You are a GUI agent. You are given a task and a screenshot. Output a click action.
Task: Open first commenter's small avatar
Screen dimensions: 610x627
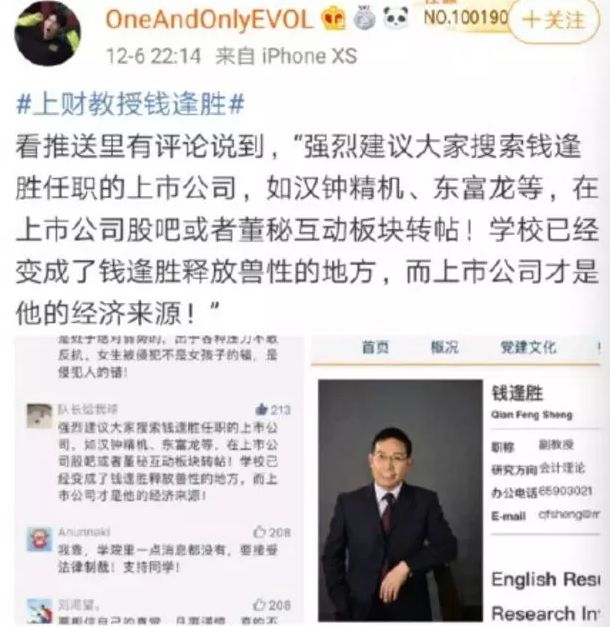coord(39,416)
